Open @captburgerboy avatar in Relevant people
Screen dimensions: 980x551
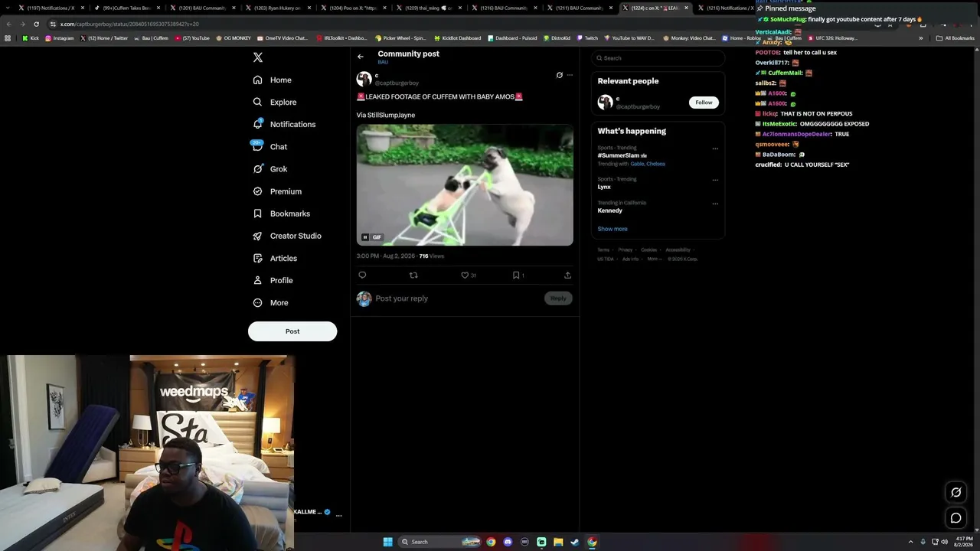click(605, 102)
